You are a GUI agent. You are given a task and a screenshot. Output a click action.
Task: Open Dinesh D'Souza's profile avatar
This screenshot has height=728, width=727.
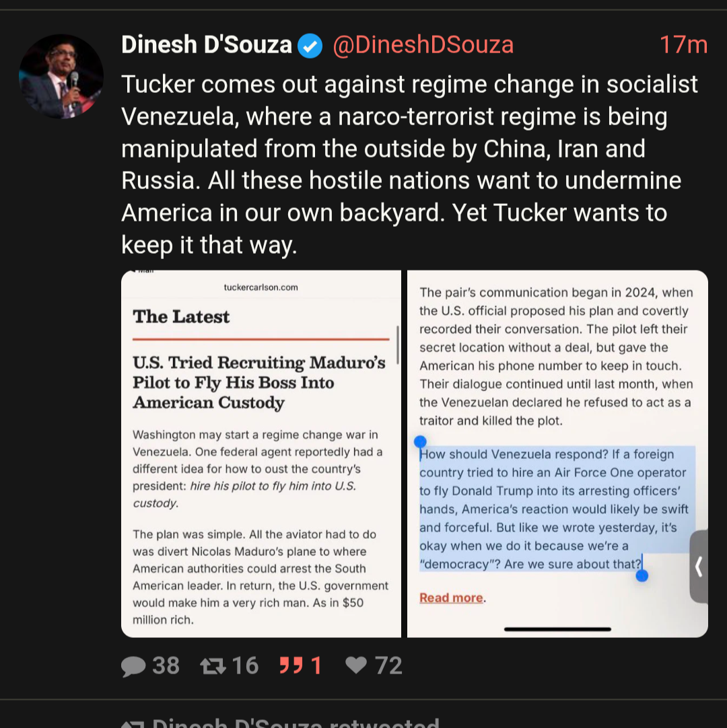[61, 76]
